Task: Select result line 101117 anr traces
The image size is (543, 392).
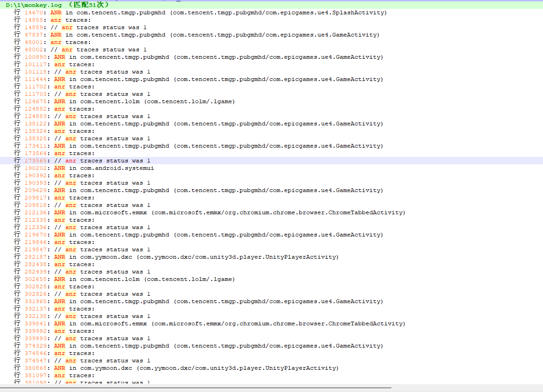Action: pyautogui.click(x=271, y=65)
